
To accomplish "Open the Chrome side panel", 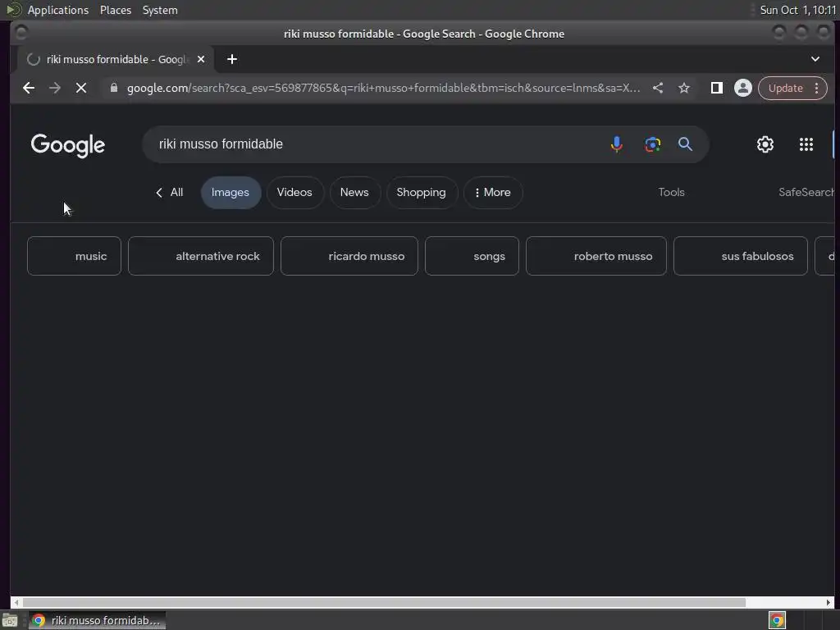I will point(717,88).
